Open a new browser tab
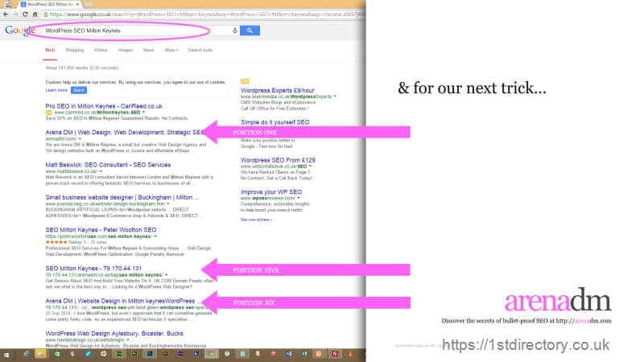 tap(89, 4)
